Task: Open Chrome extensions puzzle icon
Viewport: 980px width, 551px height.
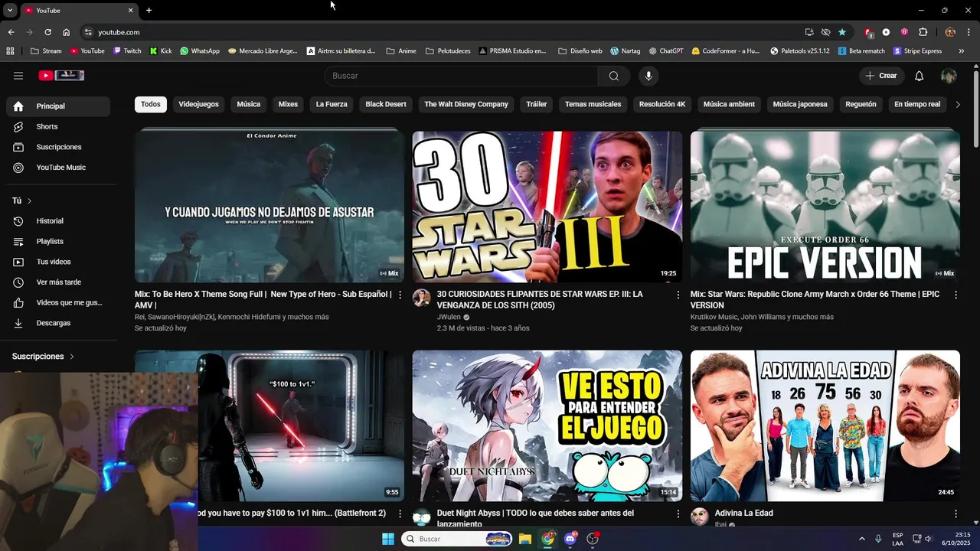Action: tap(923, 32)
